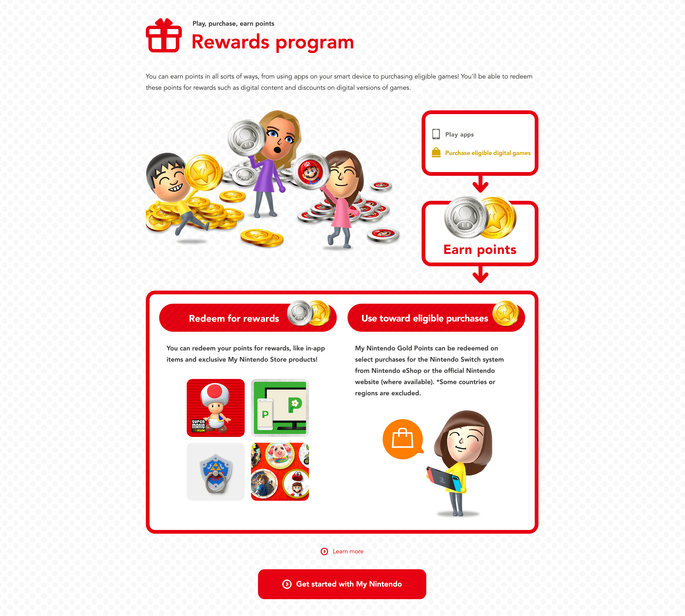The width and height of the screenshot is (685, 616).
Task: Toggle the Purchase eligible digital games highlighted link
Action: point(488,153)
